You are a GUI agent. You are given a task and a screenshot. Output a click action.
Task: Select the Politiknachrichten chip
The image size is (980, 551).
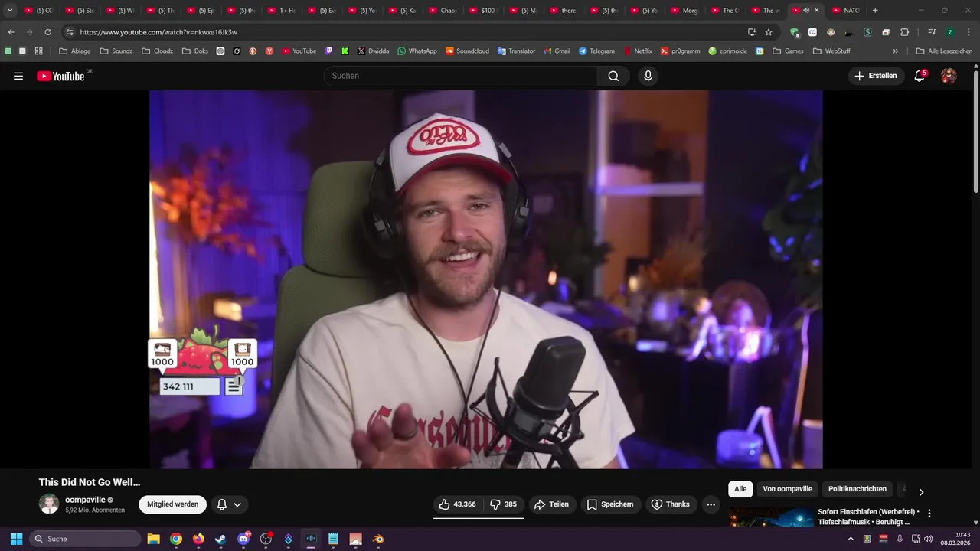(857, 489)
